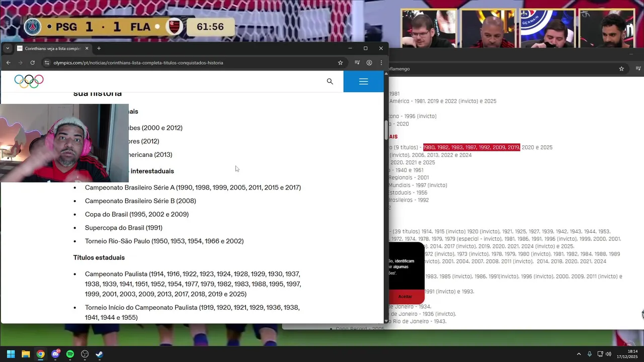Open a new browser tab

coord(99,48)
